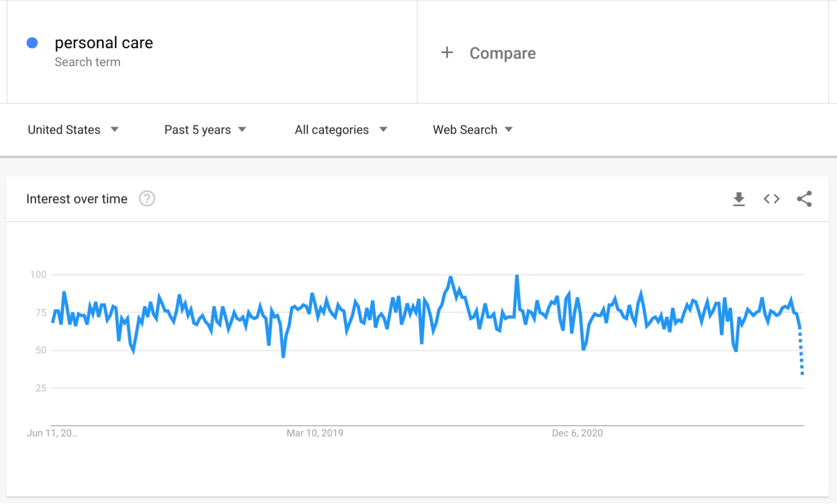837x504 pixels.
Task: Click the Interest over time heading
Action: tap(77, 199)
